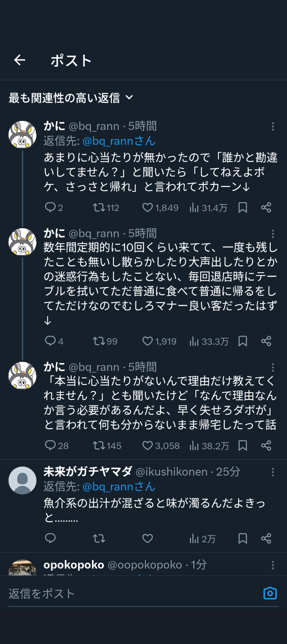Image resolution: width=287 pixels, height=644 pixels.
Task: Open @bq_rannさん link under 未来がガチヤマダ
Action: [x=119, y=487]
